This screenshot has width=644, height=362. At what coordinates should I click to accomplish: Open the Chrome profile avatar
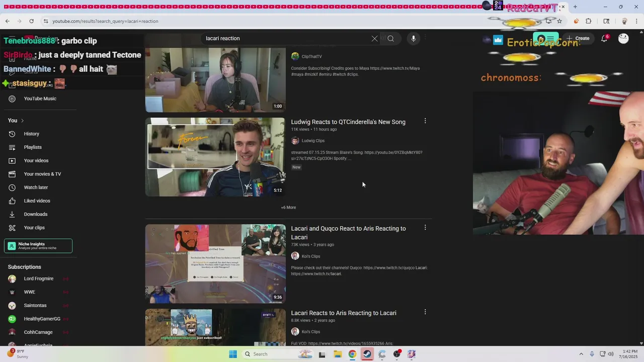click(624, 21)
